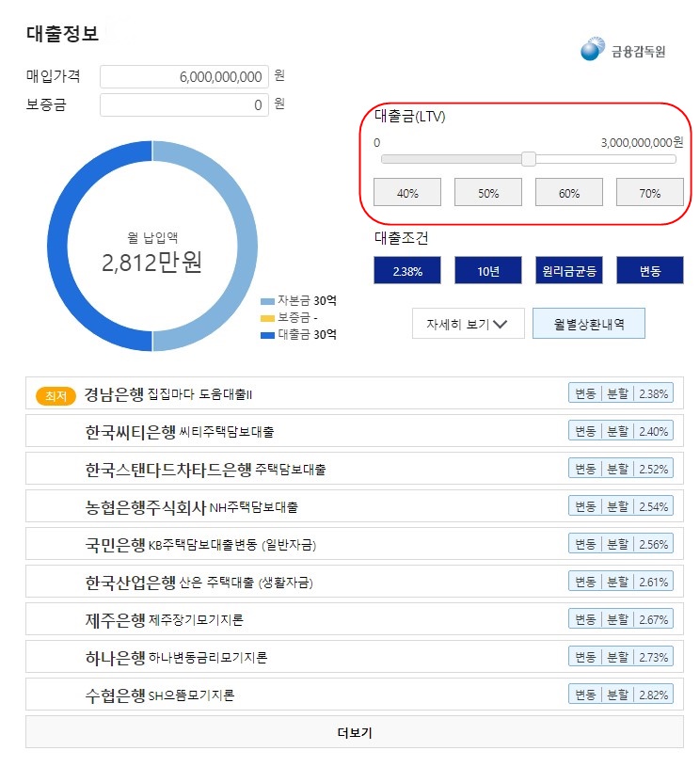Select the 변동 loan condition option
This screenshot has width=700, height=767.
(649, 270)
